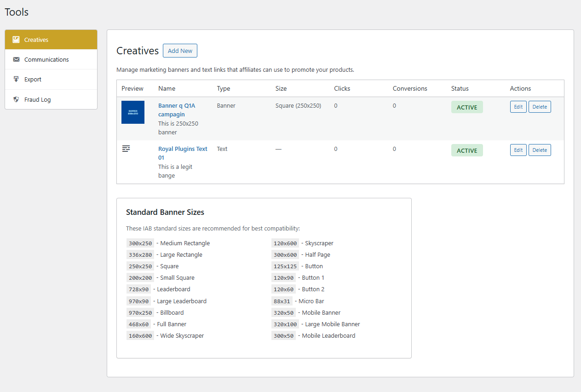Image resolution: width=581 pixels, height=392 pixels.
Task: Click the ACTIVE status badge for banner
Action: click(467, 107)
